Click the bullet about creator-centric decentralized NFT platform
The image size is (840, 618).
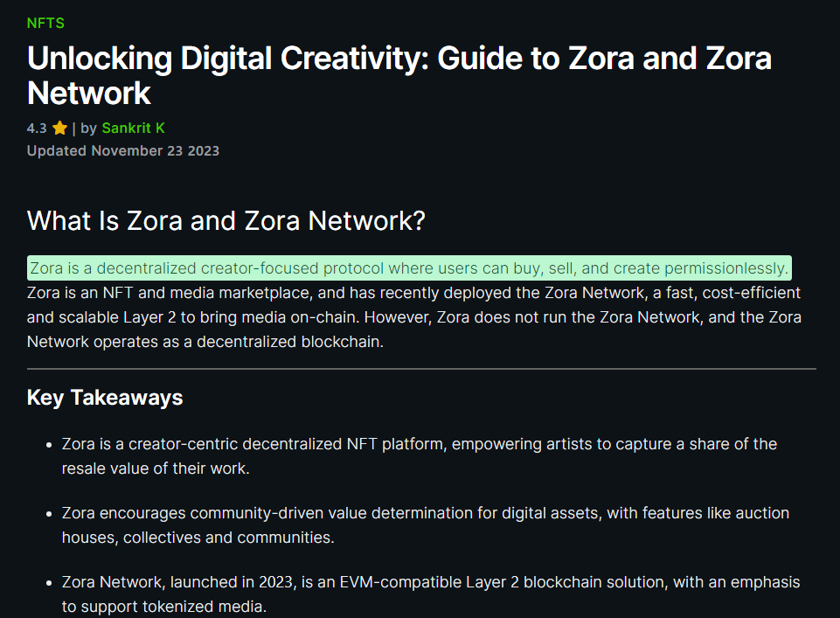point(420,455)
